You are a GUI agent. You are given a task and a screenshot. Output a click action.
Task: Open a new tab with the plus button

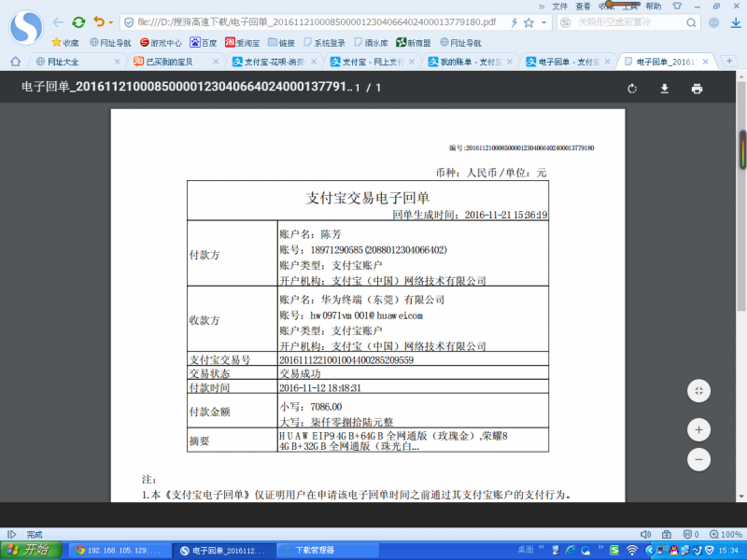tap(729, 61)
